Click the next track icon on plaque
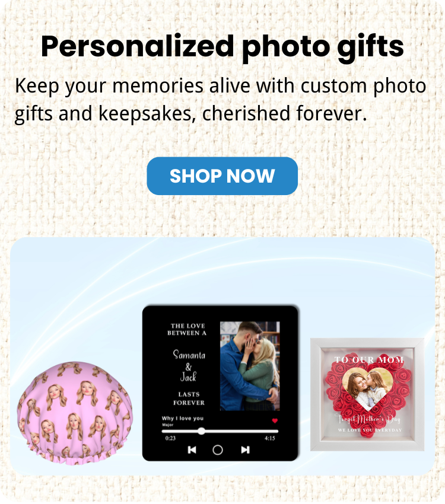Viewport: 445px width, 504px height. pos(245,449)
